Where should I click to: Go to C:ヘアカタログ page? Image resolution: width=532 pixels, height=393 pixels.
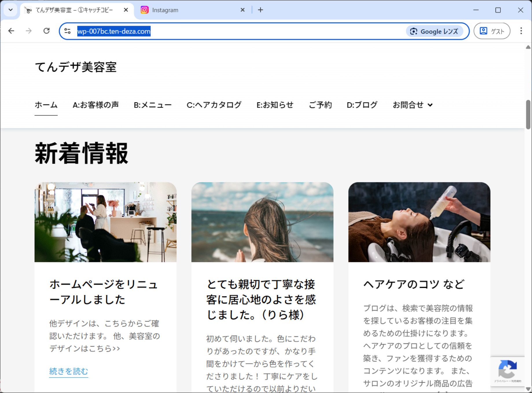(214, 105)
